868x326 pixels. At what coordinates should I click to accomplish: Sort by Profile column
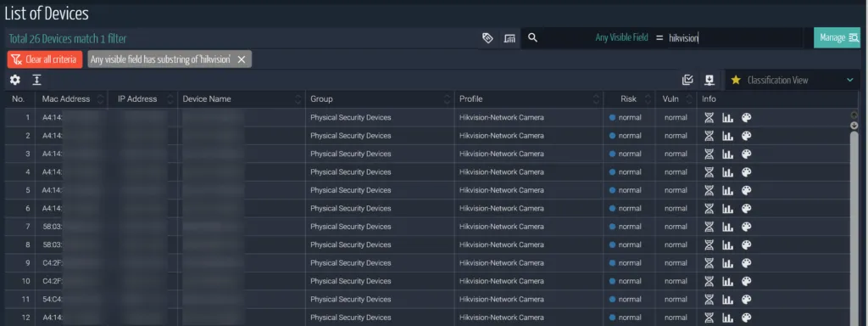596,99
